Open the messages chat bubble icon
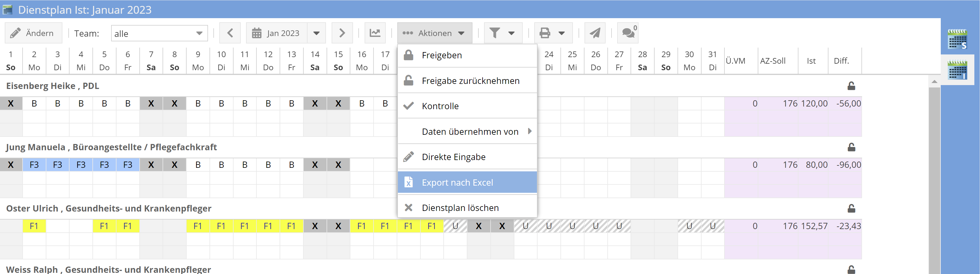The width and height of the screenshot is (980, 274). pyautogui.click(x=627, y=33)
